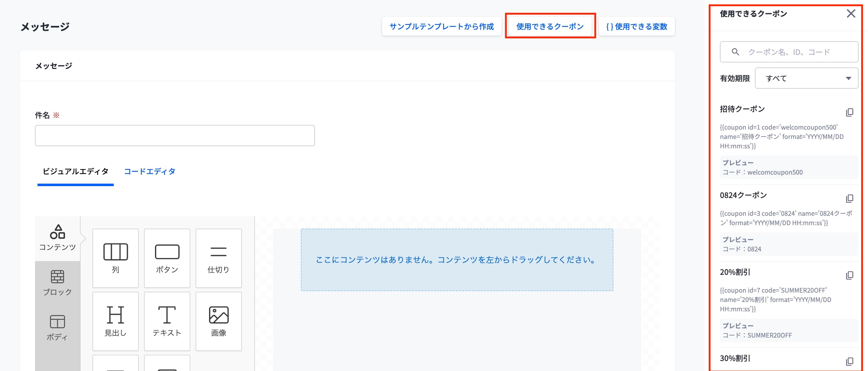Pick the 列 columns content block

116,258
